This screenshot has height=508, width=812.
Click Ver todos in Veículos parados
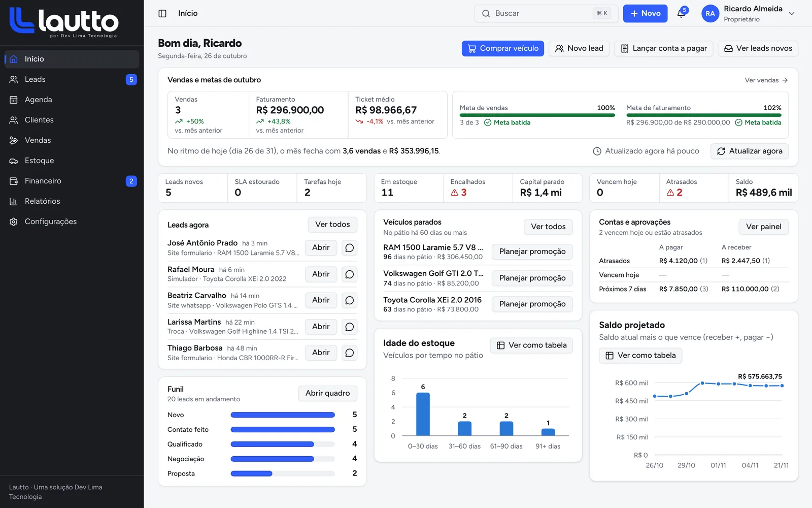tap(548, 227)
